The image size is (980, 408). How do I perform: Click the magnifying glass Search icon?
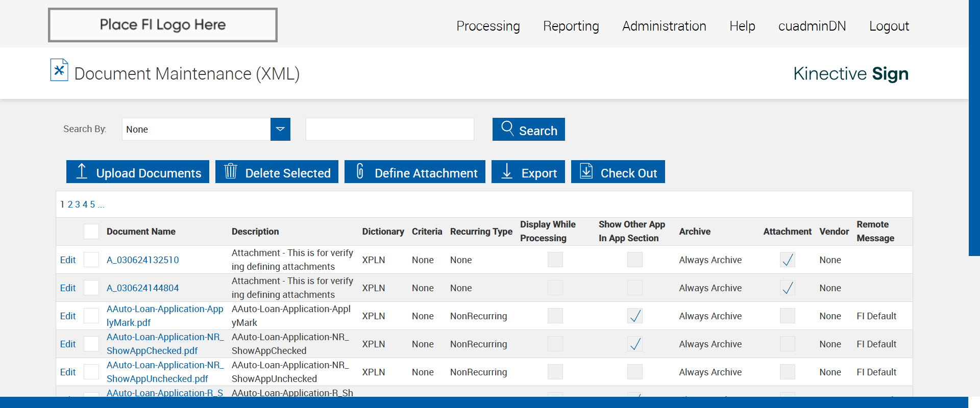click(x=507, y=128)
